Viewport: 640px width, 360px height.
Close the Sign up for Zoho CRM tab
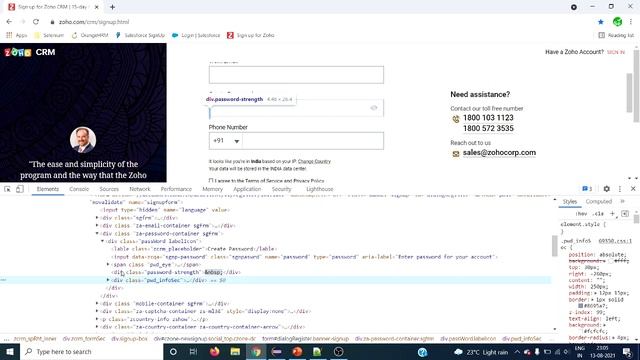point(97,7)
